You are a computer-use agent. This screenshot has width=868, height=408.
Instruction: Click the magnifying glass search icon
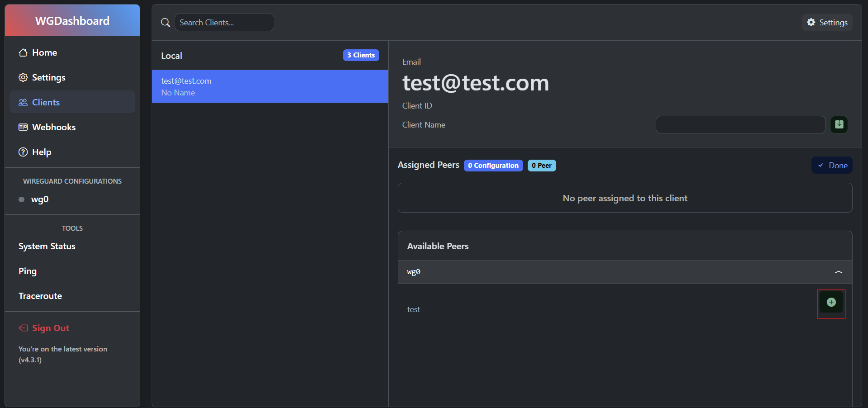[x=166, y=23]
